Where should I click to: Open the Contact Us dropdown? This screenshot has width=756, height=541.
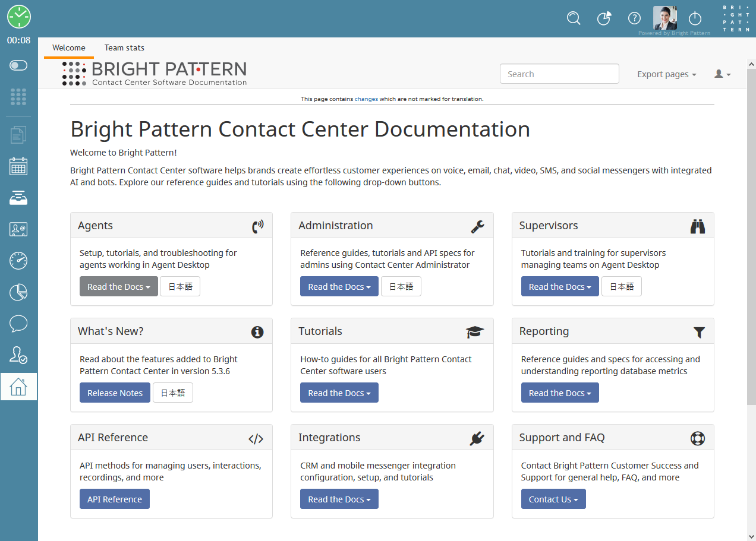[x=553, y=499]
